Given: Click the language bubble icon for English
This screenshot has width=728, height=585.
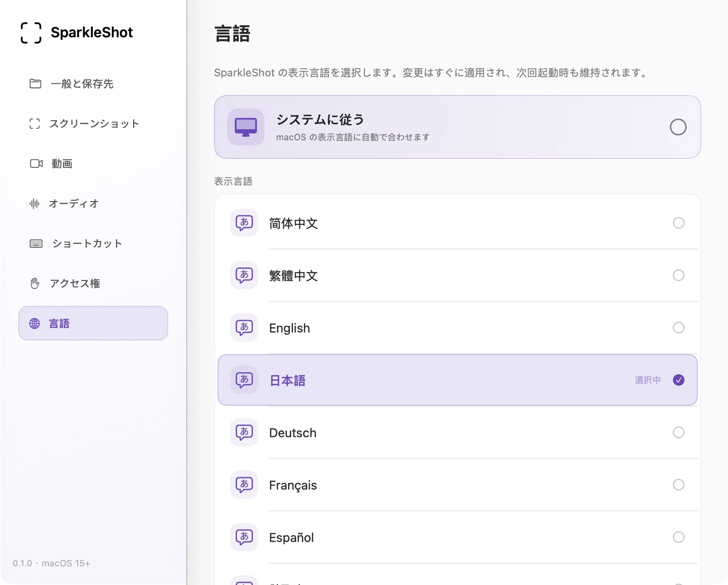Looking at the screenshot, I should click(x=244, y=328).
